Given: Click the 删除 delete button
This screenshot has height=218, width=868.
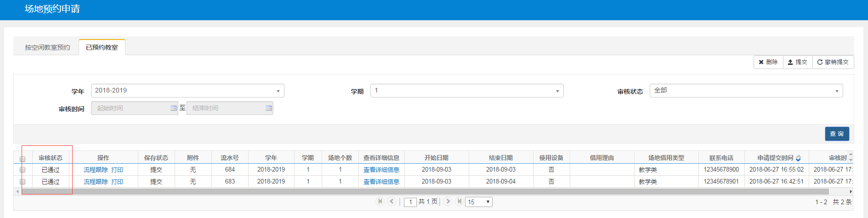Looking at the screenshot, I should pyautogui.click(x=768, y=62).
